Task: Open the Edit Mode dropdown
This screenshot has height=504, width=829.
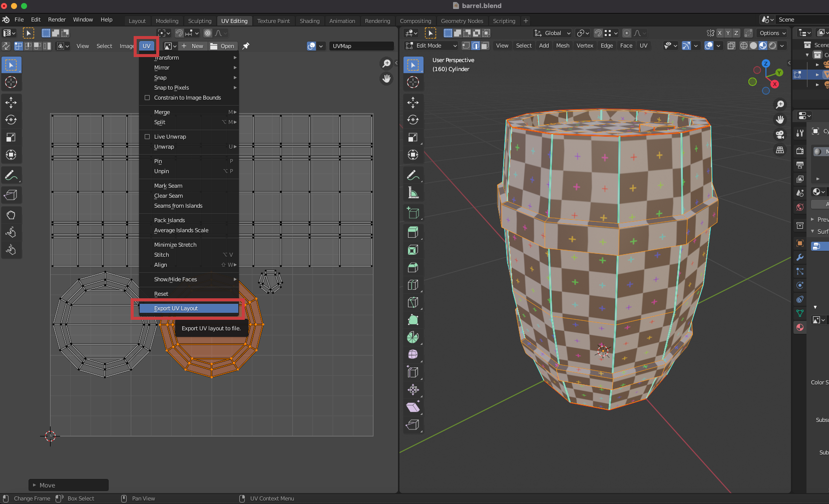Action: (431, 46)
